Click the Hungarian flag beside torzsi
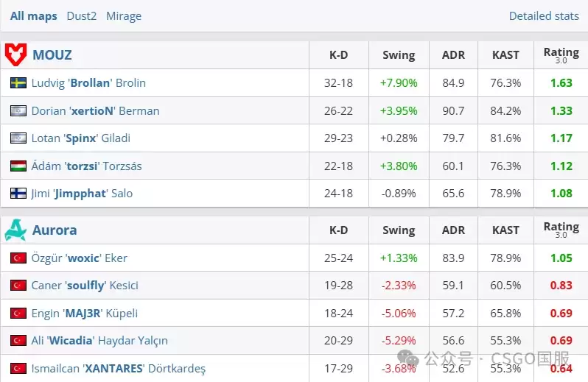The width and height of the screenshot is (588, 382). [18, 166]
